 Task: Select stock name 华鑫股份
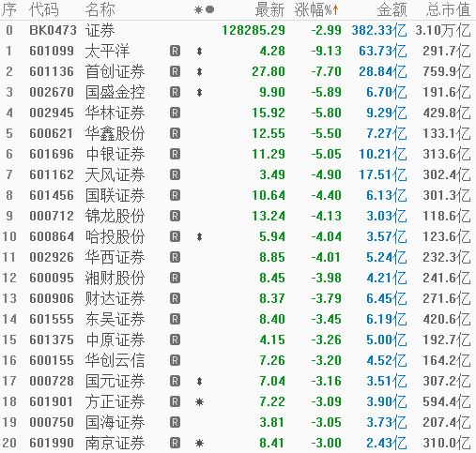click(115, 133)
